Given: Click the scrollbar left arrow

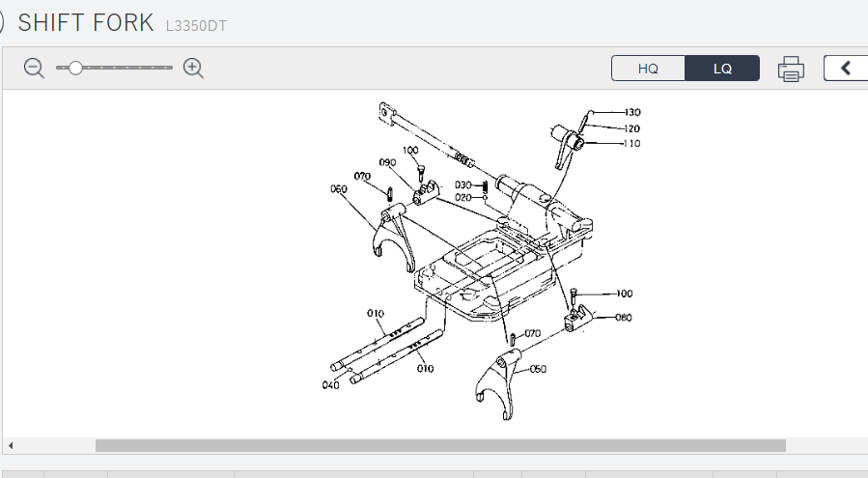Looking at the screenshot, I should coord(10,445).
